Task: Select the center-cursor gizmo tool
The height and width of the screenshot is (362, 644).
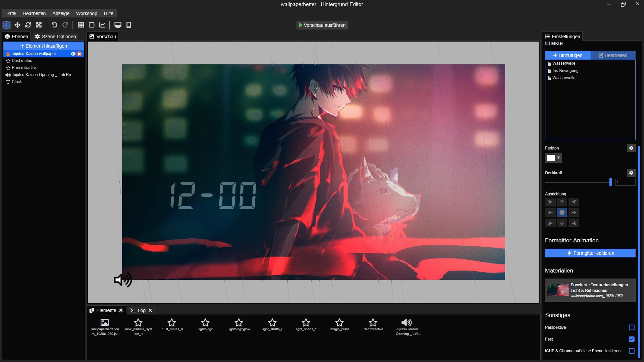Action: pyautogui.click(x=7, y=25)
